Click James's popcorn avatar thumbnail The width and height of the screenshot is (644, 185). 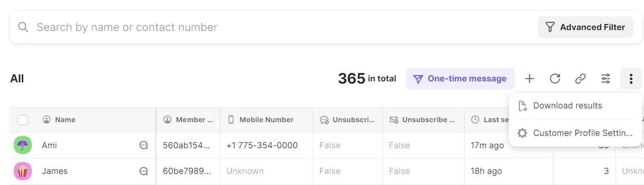(23, 171)
